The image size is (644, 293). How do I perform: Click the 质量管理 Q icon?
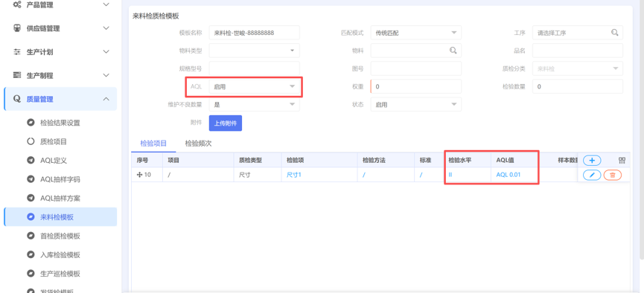click(x=17, y=99)
